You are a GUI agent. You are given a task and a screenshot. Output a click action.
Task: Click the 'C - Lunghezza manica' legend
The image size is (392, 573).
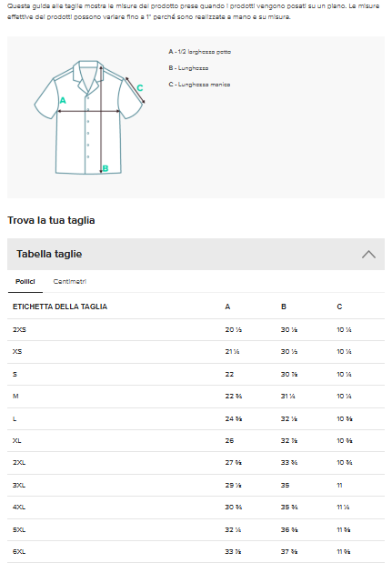tap(199, 85)
